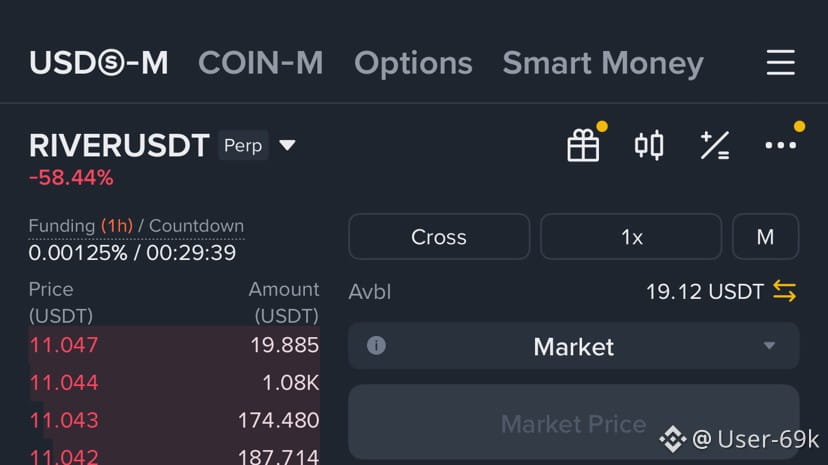Click the Market Price input field
828x465 pixels.
coord(573,423)
